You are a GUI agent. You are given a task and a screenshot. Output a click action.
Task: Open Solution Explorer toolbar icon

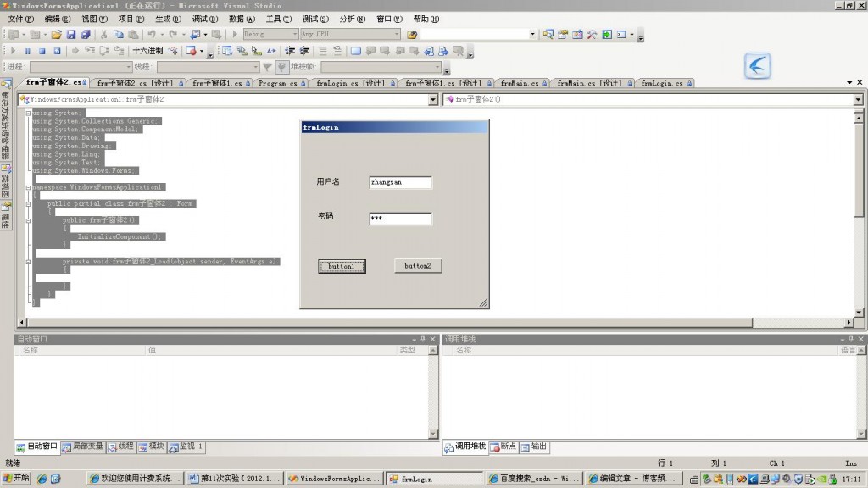[548, 34]
